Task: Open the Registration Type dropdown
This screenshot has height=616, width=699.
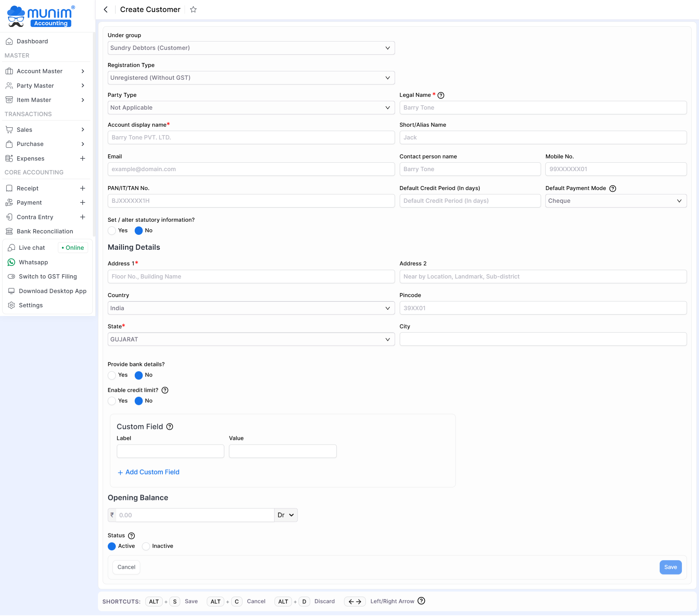Action: [251, 78]
